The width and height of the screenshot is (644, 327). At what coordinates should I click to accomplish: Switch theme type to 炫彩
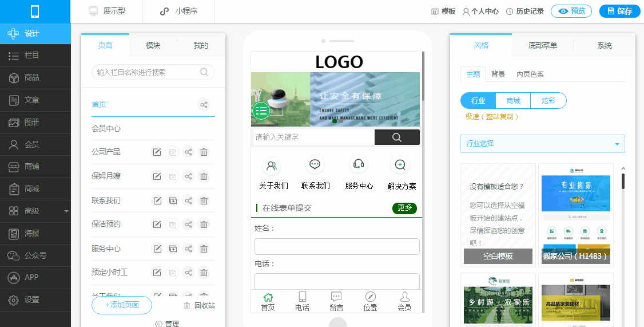(548, 101)
